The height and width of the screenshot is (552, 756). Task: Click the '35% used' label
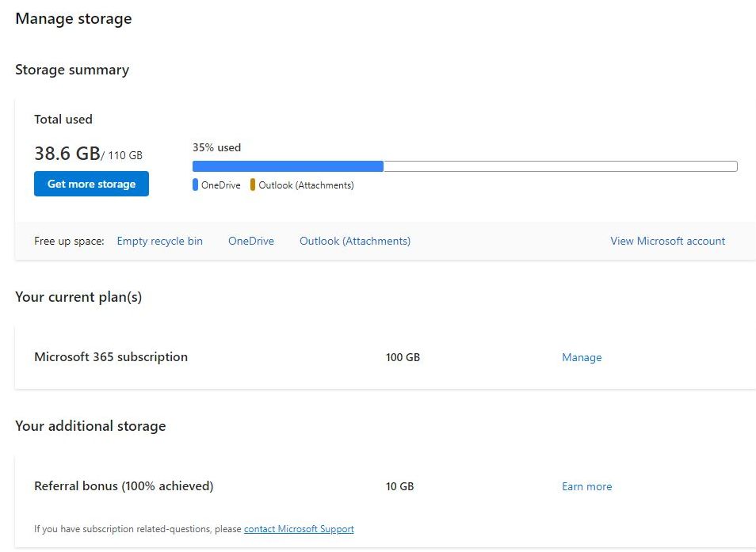point(216,147)
